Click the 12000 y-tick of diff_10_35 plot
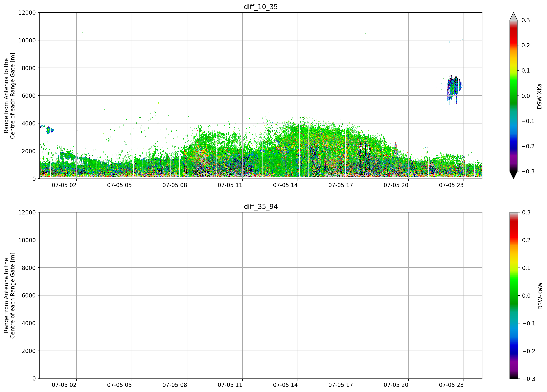 point(27,13)
